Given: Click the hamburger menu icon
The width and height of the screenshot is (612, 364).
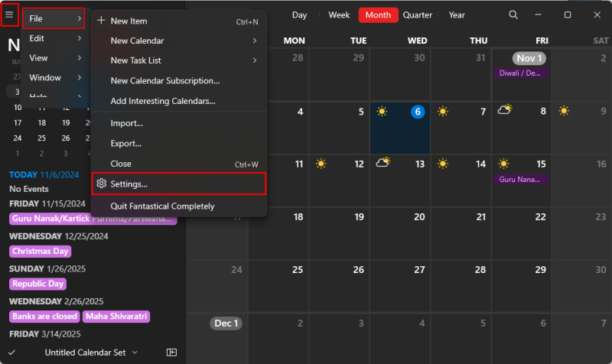Looking at the screenshot, I should coord(9,15).
